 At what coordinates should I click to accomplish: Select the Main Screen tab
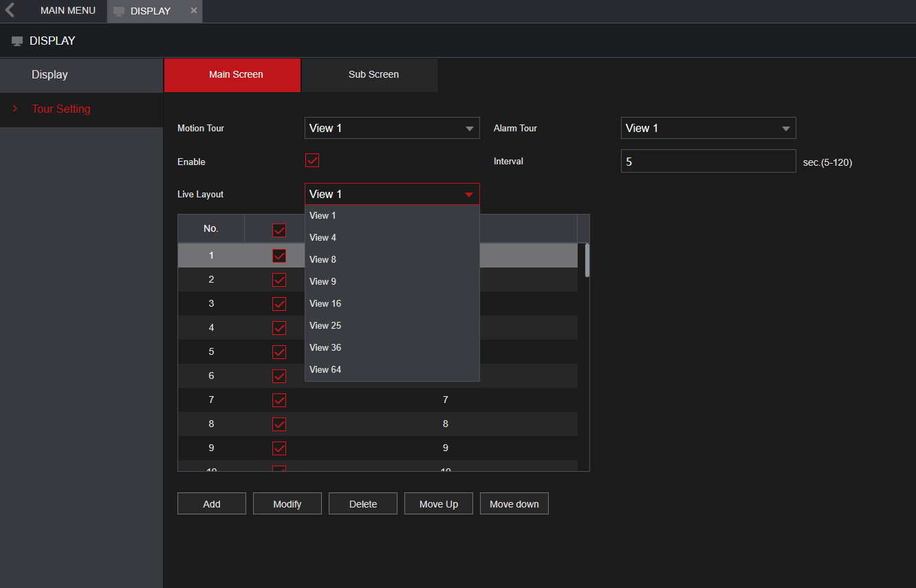[x=232, y=74]
